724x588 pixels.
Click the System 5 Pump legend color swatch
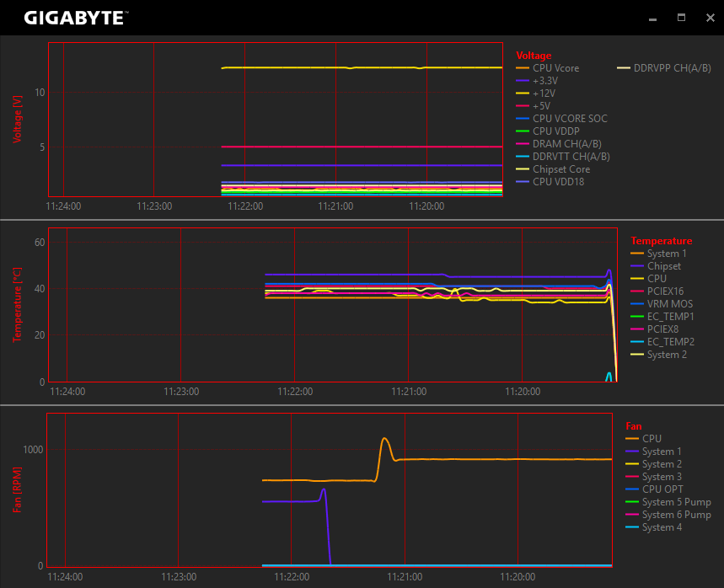[x=632, y=502]
